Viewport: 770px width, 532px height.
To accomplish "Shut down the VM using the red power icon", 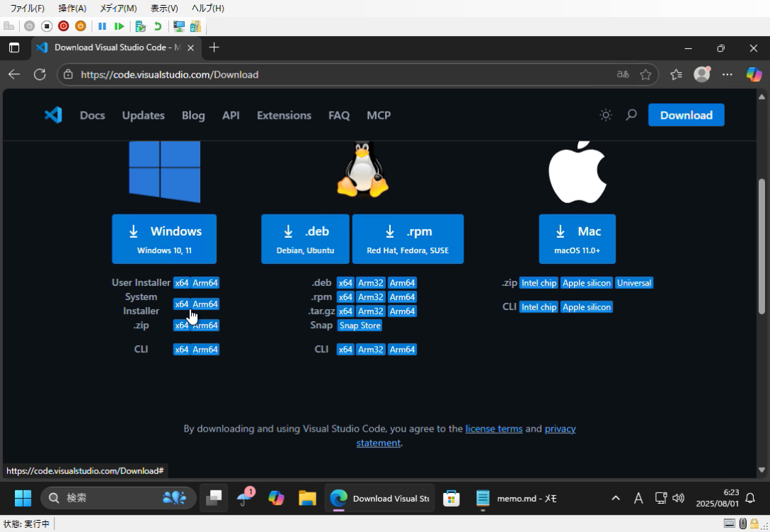I will (64, 26).
